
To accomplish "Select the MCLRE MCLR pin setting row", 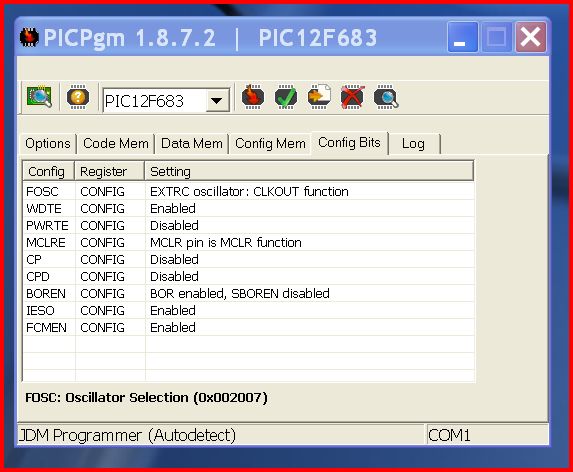I will click(x=248, y=243).
